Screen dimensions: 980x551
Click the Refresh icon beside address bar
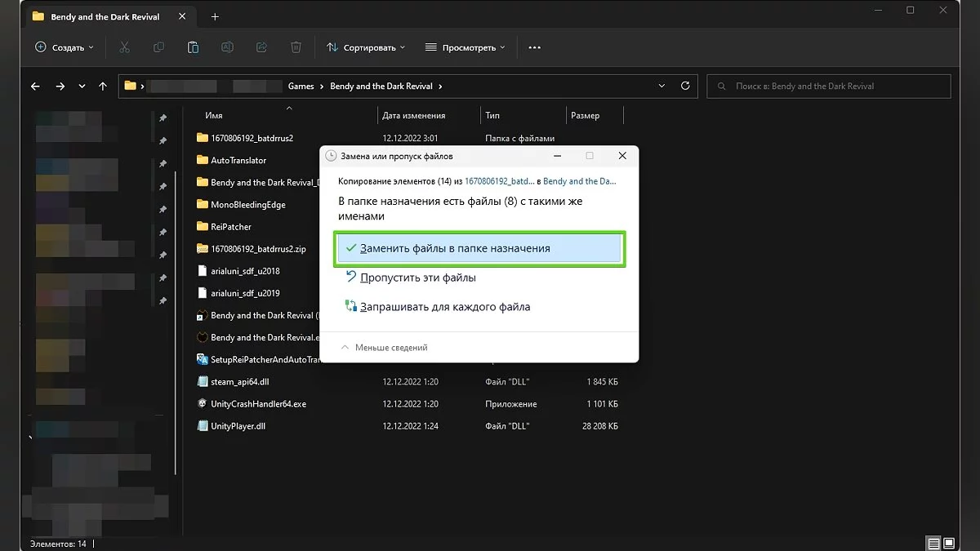tap(686, 86)
